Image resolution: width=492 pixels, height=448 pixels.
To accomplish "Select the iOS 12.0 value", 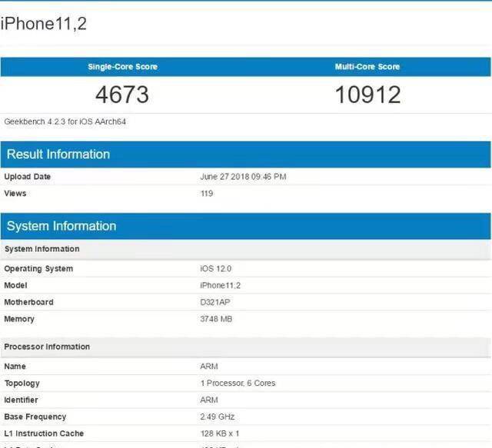I will 215,269.
